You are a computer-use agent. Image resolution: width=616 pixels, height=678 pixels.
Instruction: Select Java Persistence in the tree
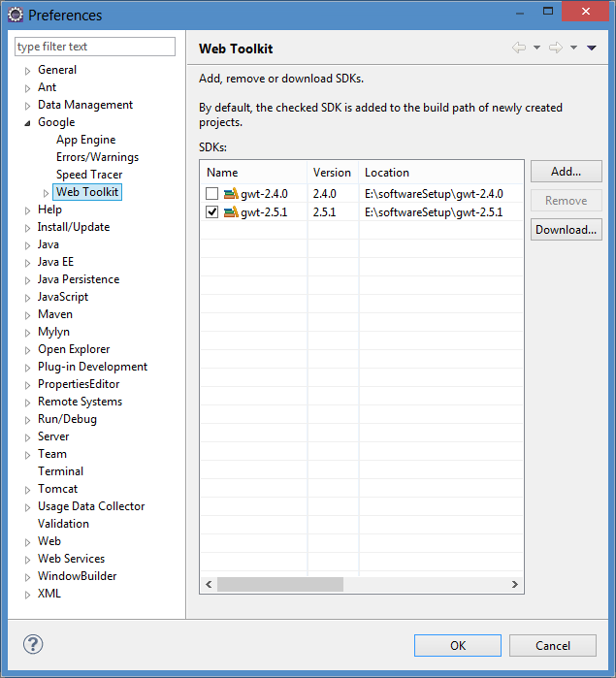[79, 279]
